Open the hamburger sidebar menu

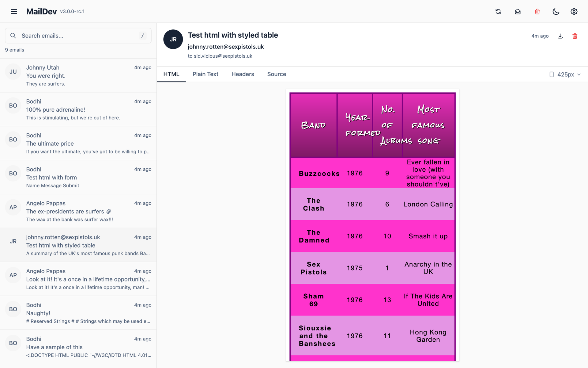click(14, 11)
